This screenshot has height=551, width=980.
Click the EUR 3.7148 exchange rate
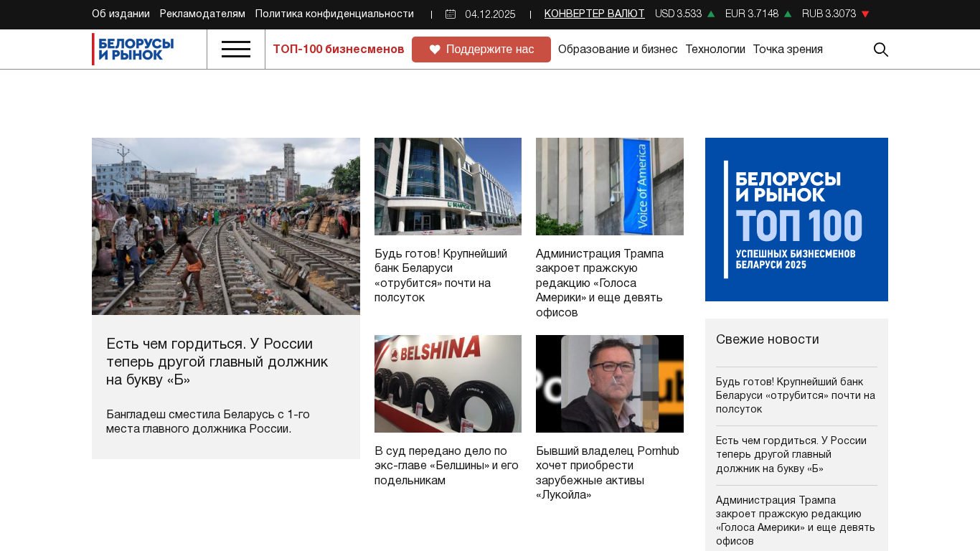coord(752,14)
